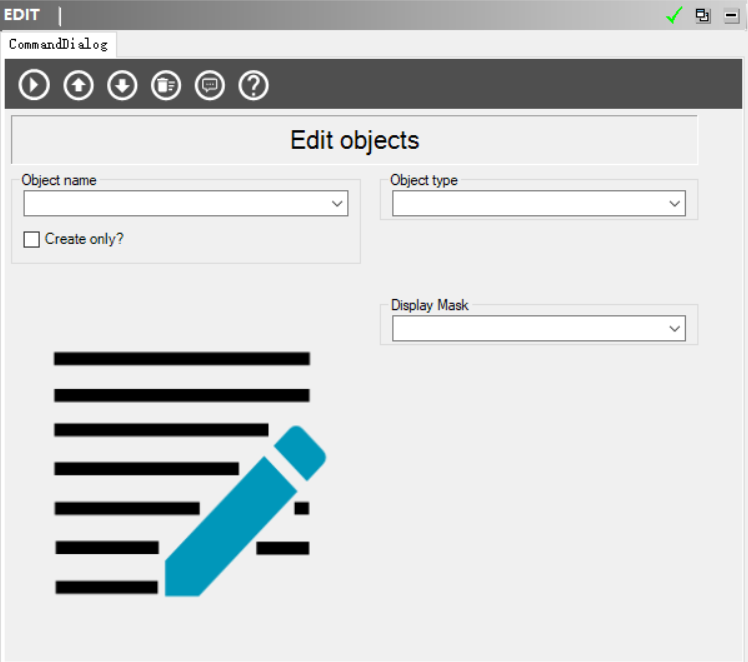Image resolution: width=748 pixels, height=662 pixels.
Task: Click inside the Object name text field
Action: pyautogui.click(x=176, y=204)
